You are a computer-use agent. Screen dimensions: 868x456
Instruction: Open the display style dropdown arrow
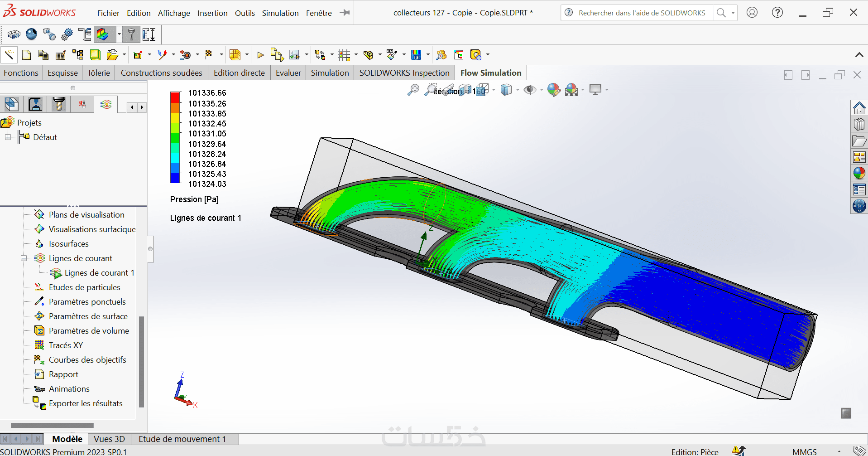click(x=517, y=90)
